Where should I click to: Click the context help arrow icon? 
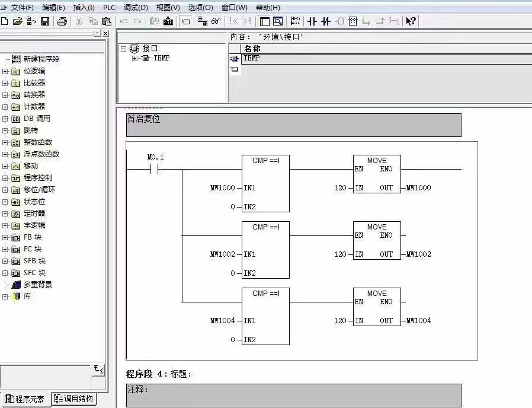click(411, 21)
